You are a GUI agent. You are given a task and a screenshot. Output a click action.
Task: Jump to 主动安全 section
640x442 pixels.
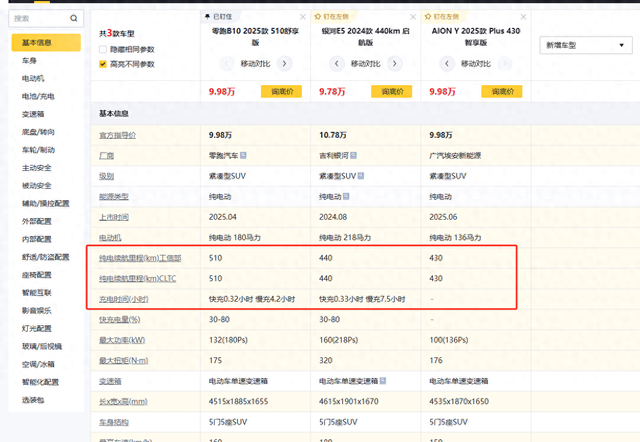[x=37, y=168]
